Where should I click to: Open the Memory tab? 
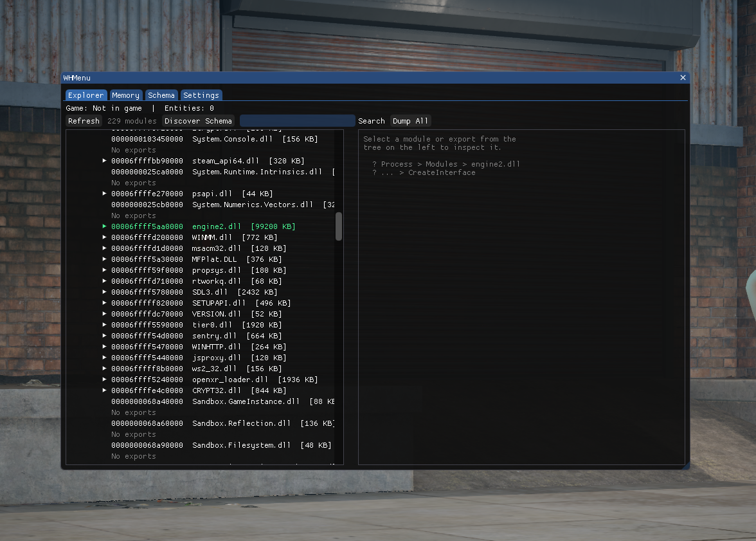125,95
